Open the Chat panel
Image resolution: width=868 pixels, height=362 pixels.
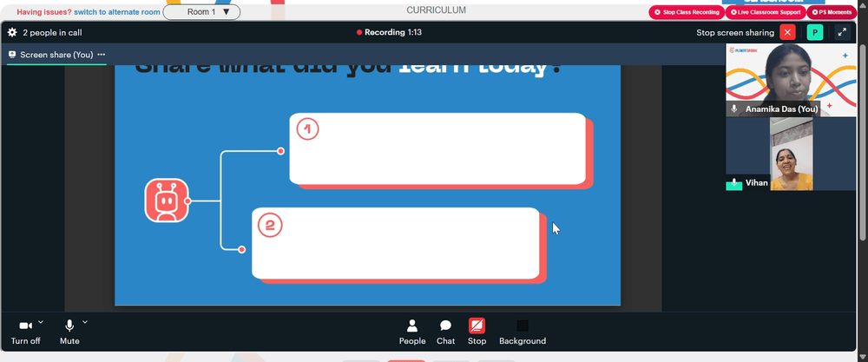[x=445, y=332]
